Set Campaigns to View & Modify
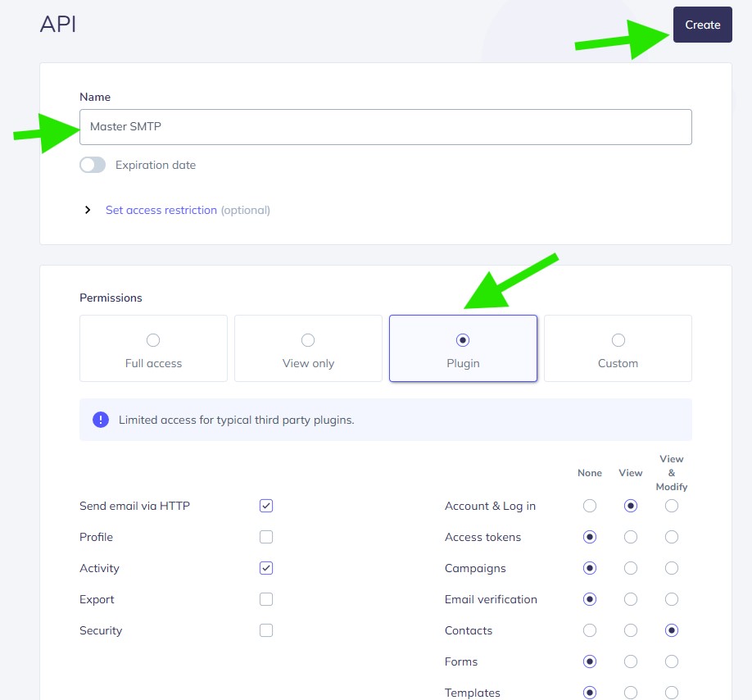Image resolution: width=752 pixels, height=700 pixels. [x=672, y=568]
